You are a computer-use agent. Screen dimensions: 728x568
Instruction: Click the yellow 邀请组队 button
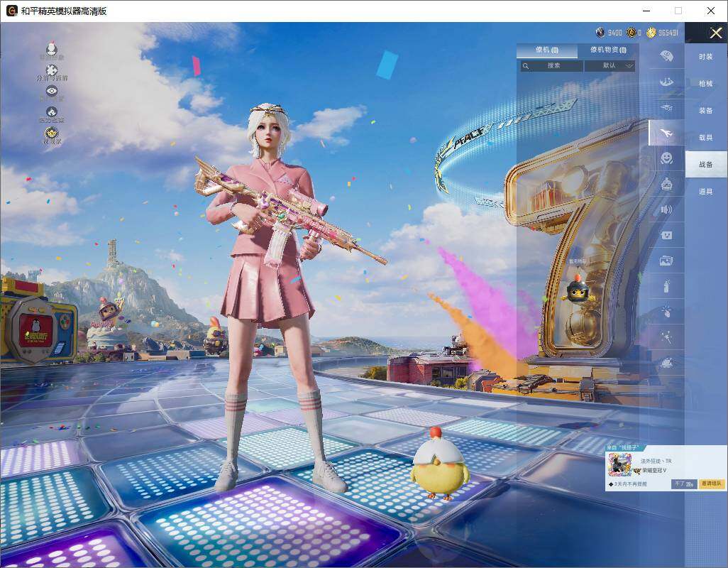tap(711, 484)
